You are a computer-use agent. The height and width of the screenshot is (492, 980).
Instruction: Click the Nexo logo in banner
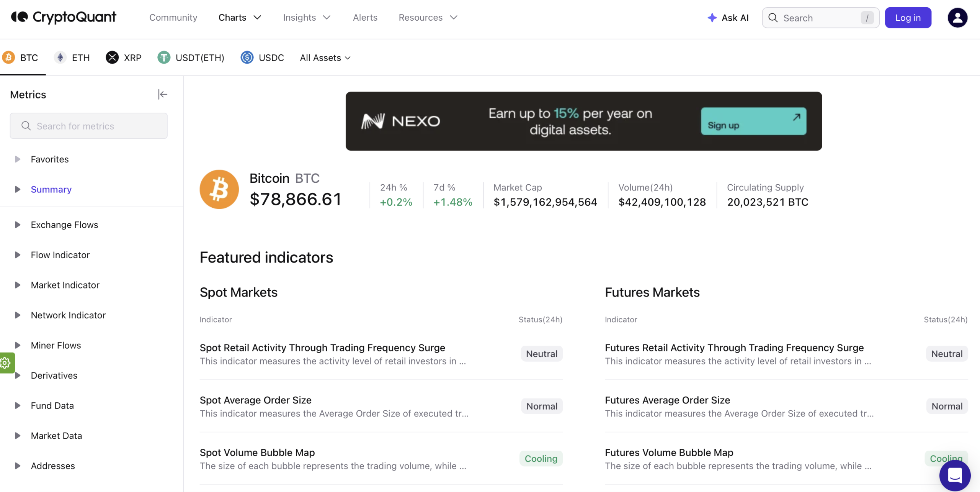click(401, 121)
